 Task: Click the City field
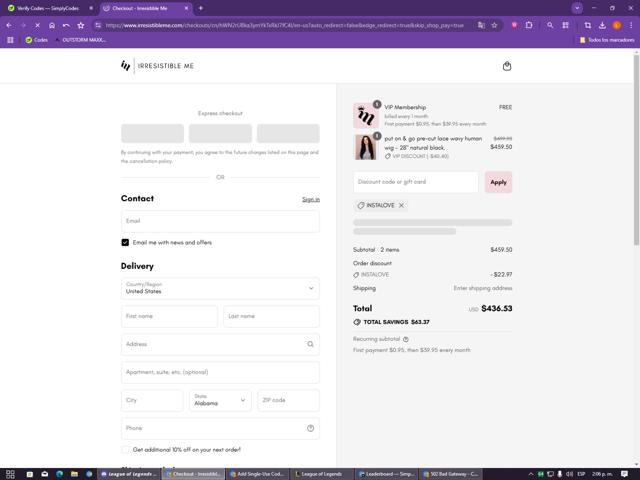152,400
